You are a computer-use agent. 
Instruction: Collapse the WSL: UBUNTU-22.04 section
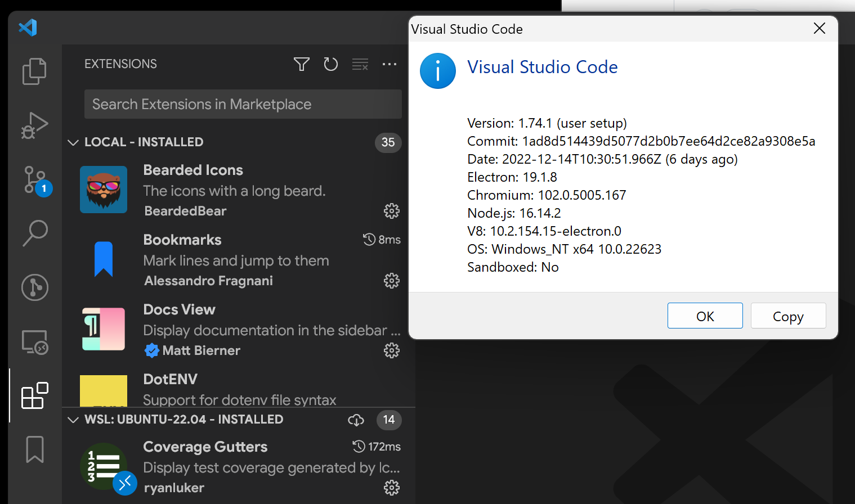pos(73,420)
